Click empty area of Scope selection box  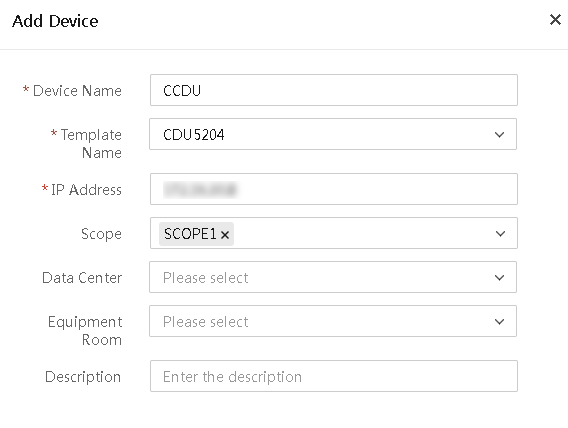coord(362,233)
